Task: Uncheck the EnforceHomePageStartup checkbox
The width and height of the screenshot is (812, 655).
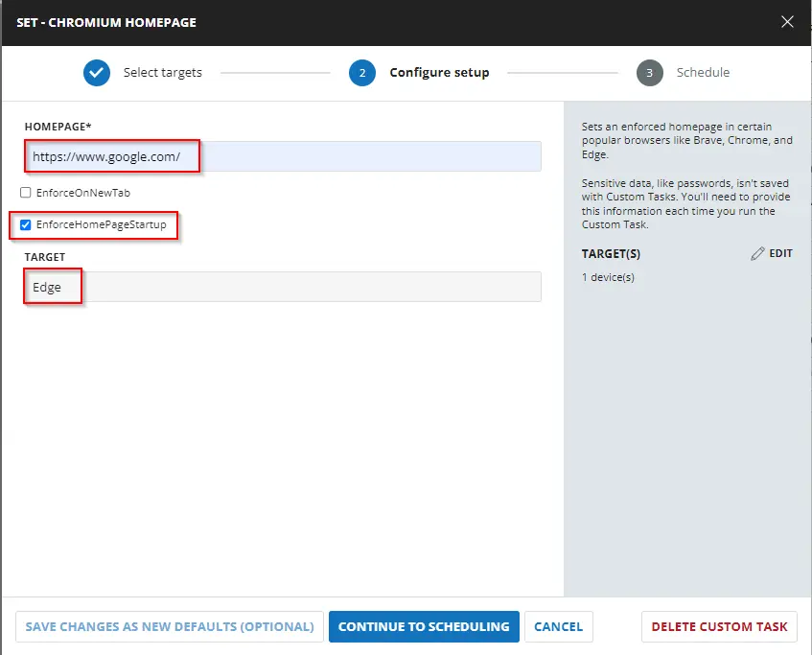Action: [x=25, y=225]
